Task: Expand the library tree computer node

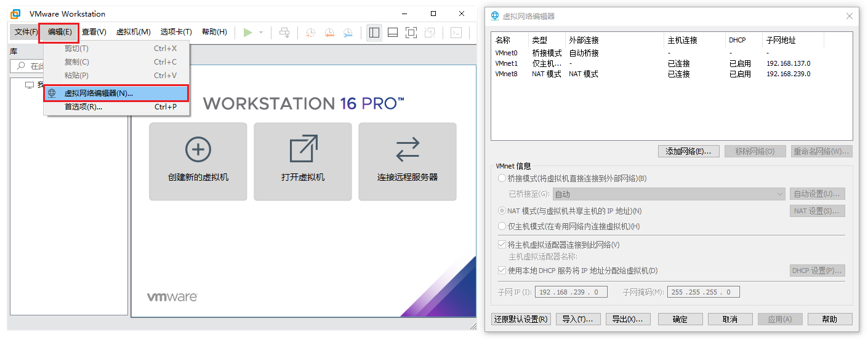Action: coord(30,85)
